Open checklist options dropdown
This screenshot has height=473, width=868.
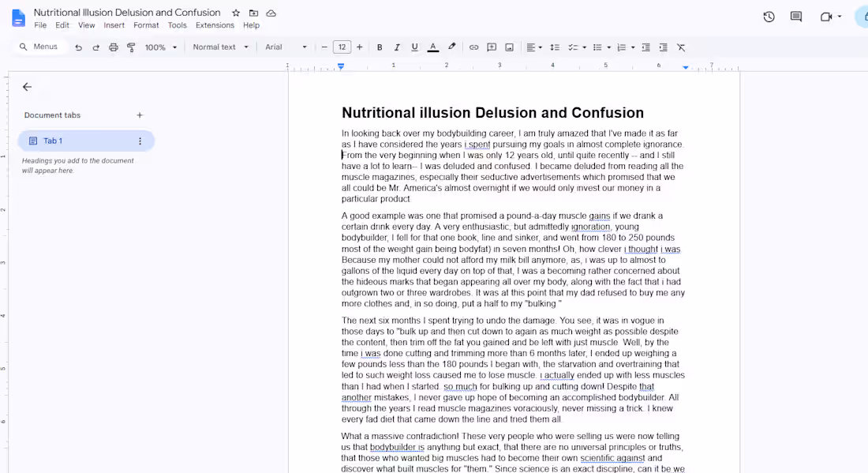point(585,47)
